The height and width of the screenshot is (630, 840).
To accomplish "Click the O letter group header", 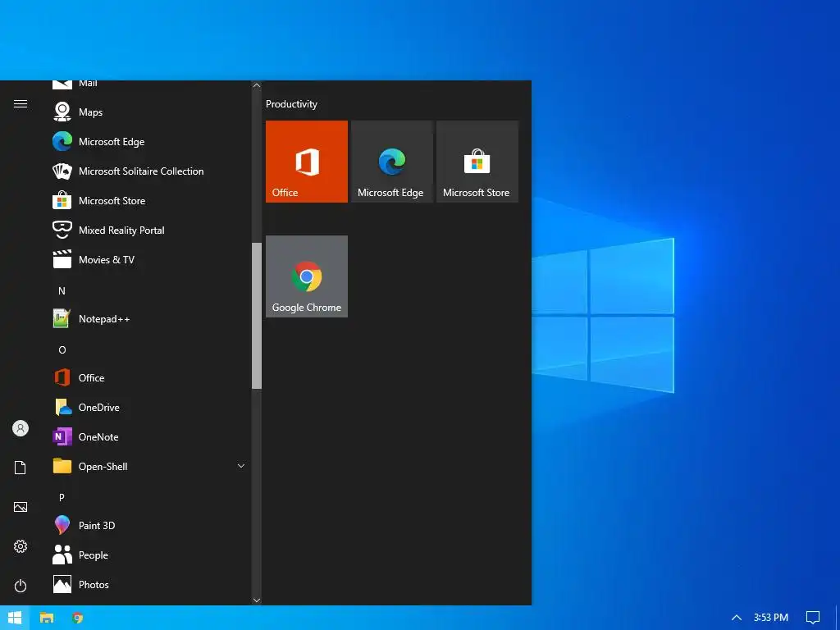I will 62,349.
